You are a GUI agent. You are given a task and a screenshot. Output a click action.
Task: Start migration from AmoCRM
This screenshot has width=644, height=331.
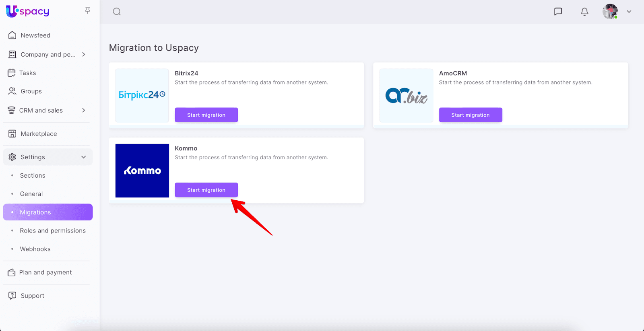471,115
